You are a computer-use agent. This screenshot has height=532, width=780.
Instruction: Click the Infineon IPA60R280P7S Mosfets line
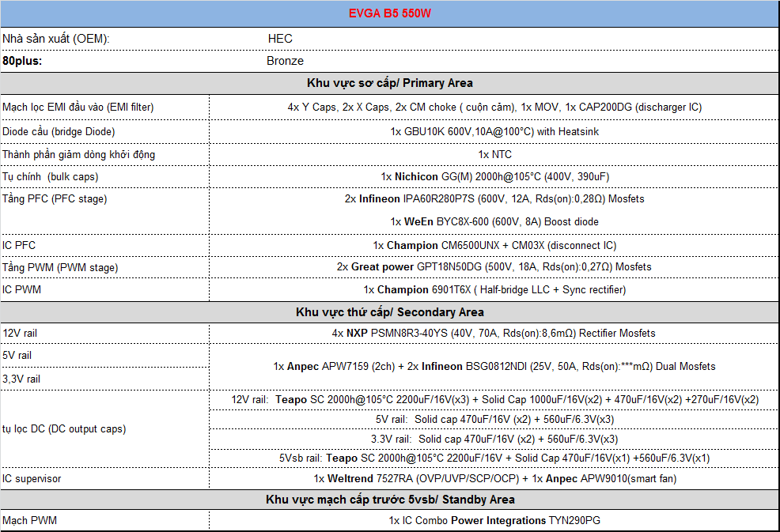[494, 199]
